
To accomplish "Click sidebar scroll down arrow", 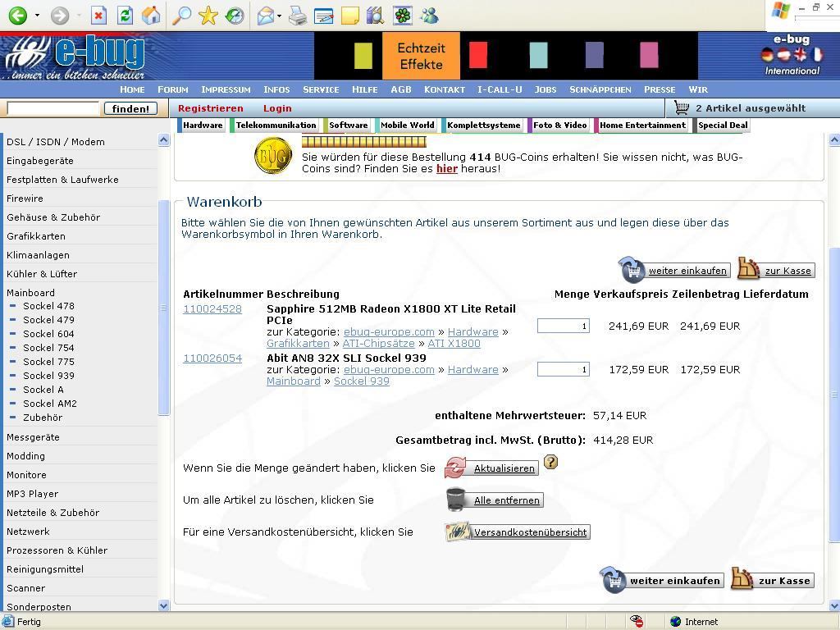I will coord(163,605).
